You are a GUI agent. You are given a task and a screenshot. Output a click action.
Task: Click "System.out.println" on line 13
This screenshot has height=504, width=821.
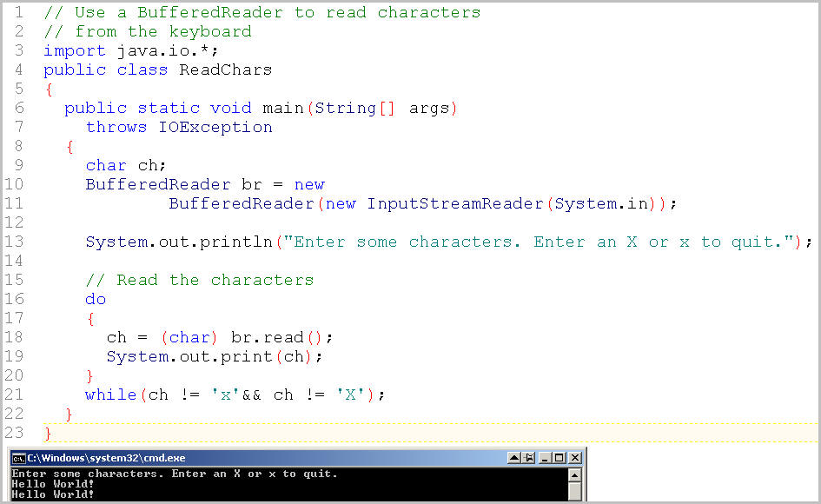click(x=179, y=242)
